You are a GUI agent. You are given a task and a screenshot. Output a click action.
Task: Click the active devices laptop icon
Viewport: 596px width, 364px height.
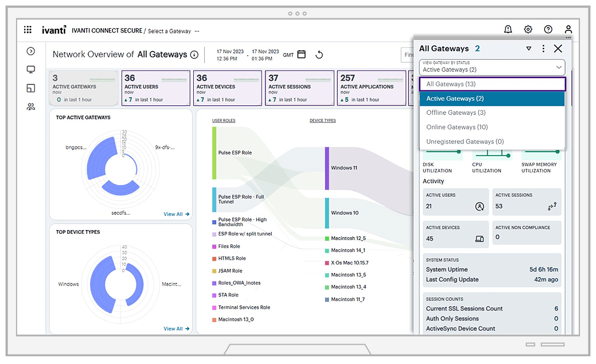click(x=480, y=239)
